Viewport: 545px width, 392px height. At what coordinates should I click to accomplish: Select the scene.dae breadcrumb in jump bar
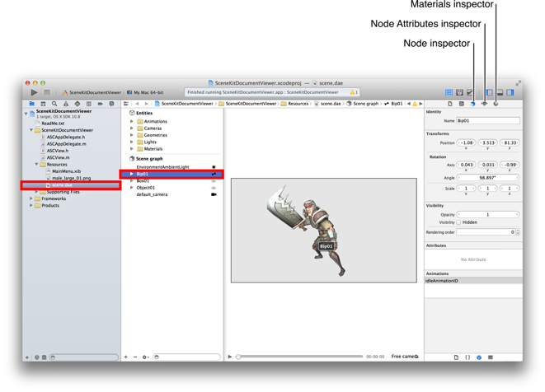pos(327,104)
